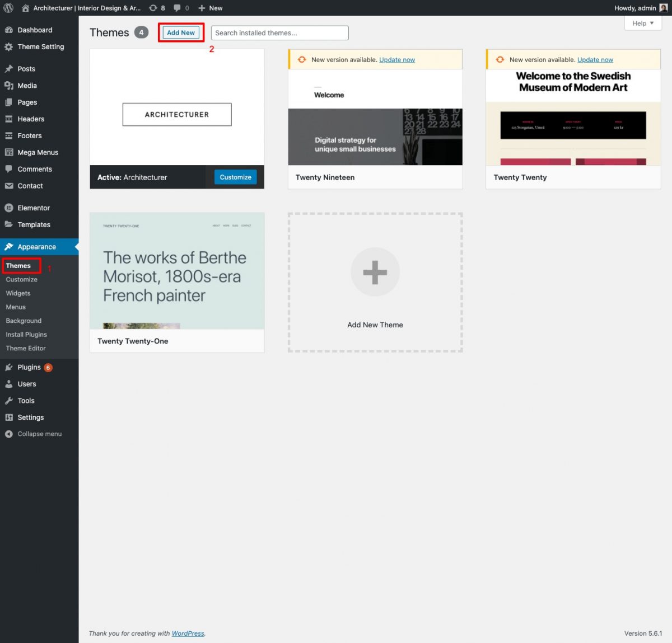
Task: Select the Elementor sidebar icon
Action: point(10,208)
